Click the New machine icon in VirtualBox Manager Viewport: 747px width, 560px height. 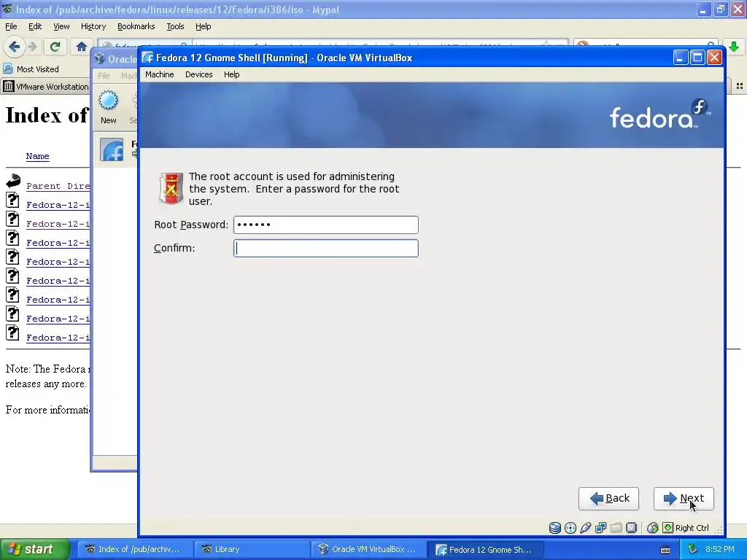click(x=108, y=101)
